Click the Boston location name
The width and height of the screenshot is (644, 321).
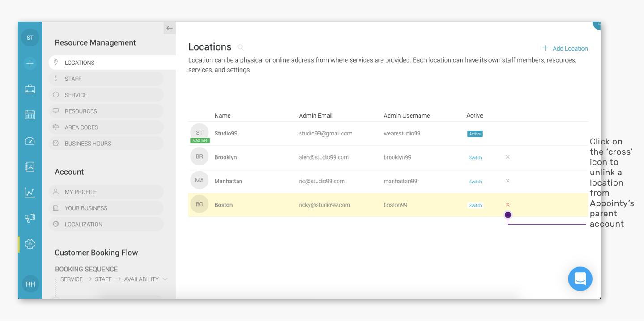tap(224, 205)
